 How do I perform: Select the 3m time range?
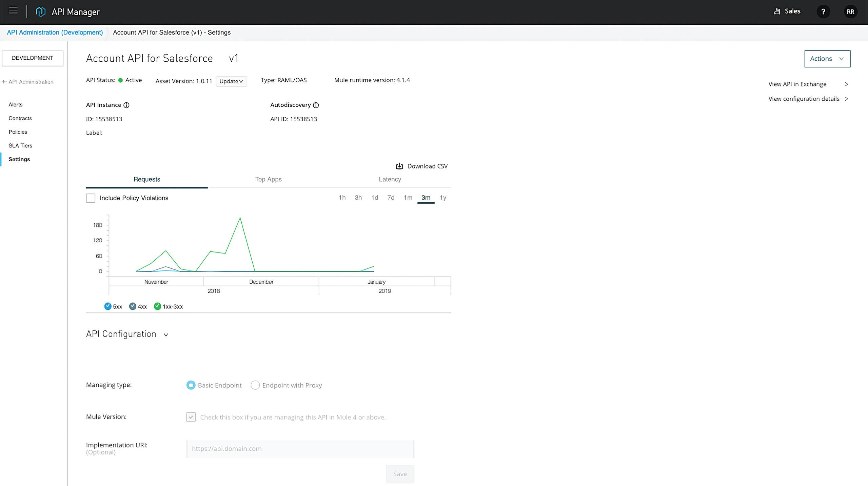pos(426,198)
